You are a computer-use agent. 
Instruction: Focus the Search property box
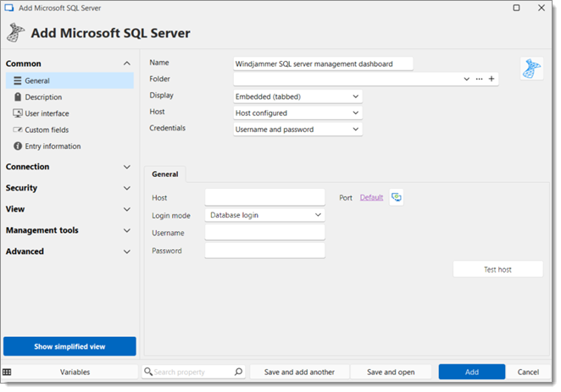coord(193,372)
